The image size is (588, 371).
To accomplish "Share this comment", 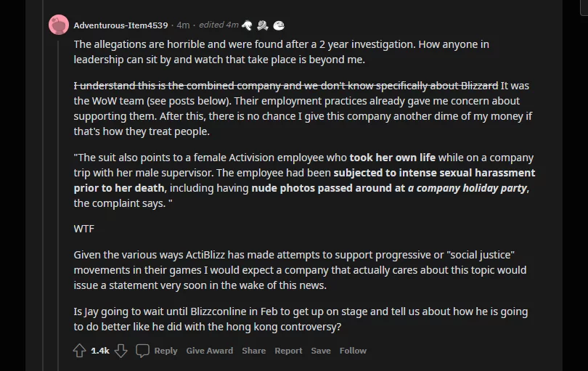I will (x=253, y=351).
